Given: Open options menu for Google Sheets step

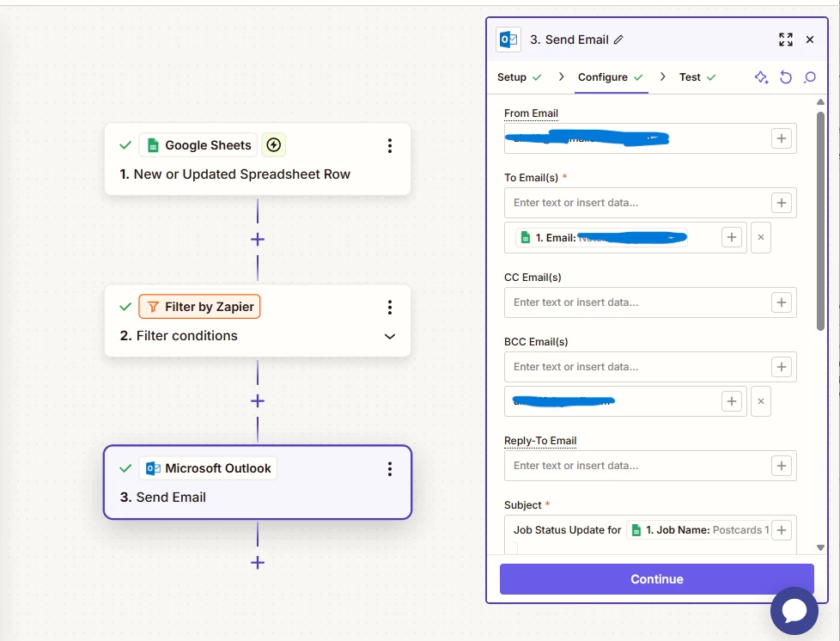Looking at the screenshot, I should [x=389, y=145].
